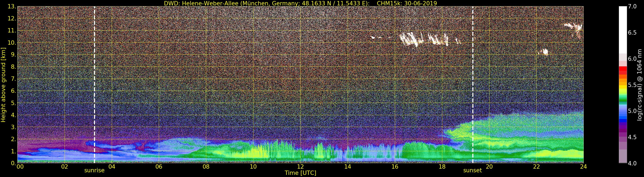Click the y-axis tick label '10.'
This screenshot has width=644, height=177.
[x=12, y=43]
